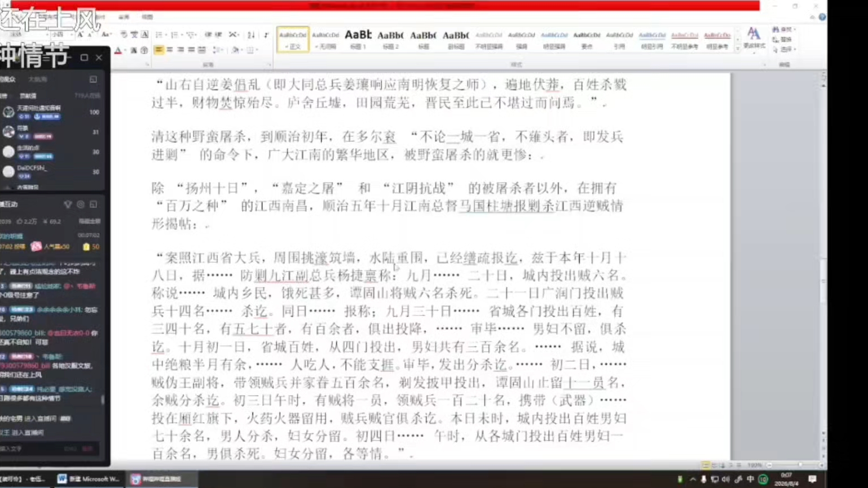Click the decrease indent icon
The image size is (868, 488).
[208, 35]
